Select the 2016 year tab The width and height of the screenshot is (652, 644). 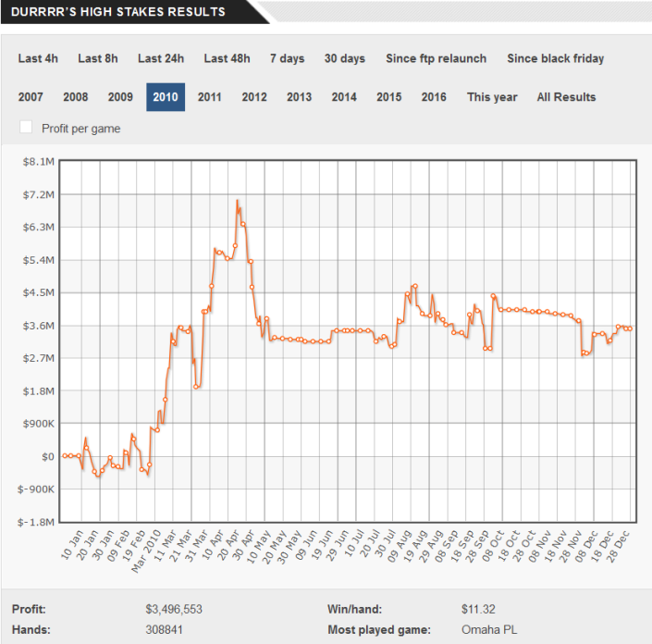pyautogui.click(x=434, y=97)
